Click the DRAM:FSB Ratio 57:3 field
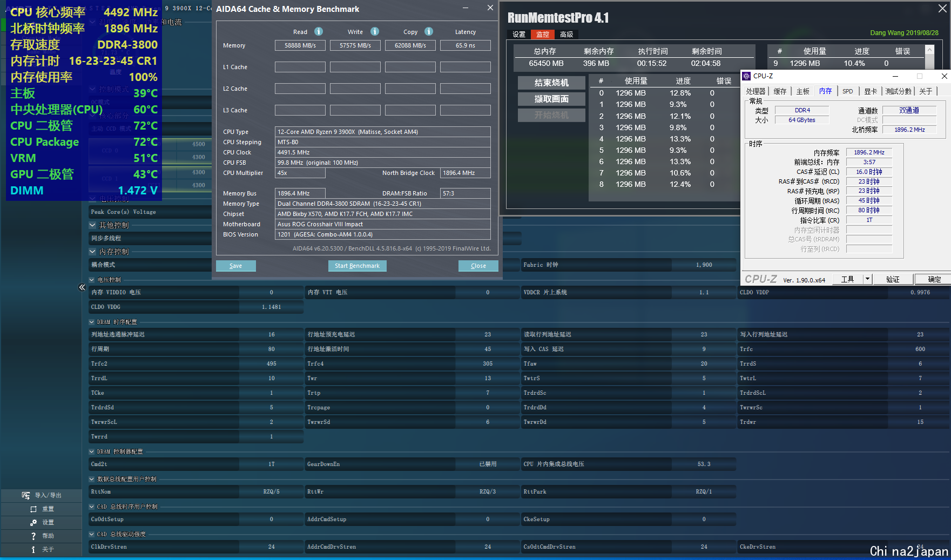The image size is (951, 560). [x=466, y=193]
